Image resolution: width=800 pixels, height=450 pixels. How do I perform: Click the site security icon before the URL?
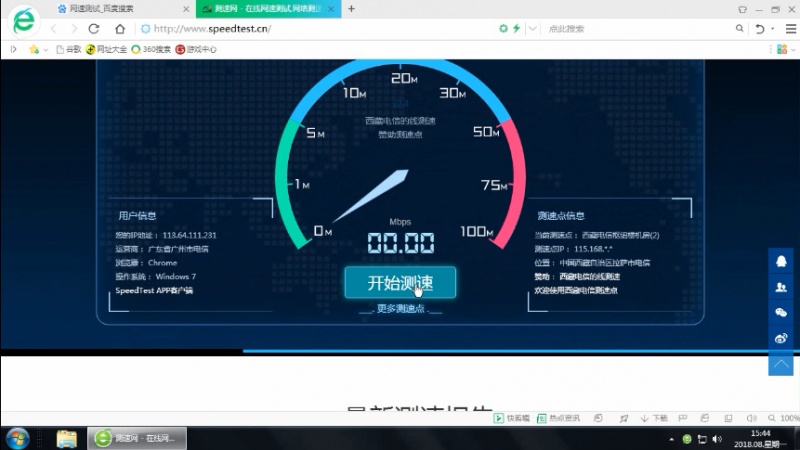coord(145,29)
